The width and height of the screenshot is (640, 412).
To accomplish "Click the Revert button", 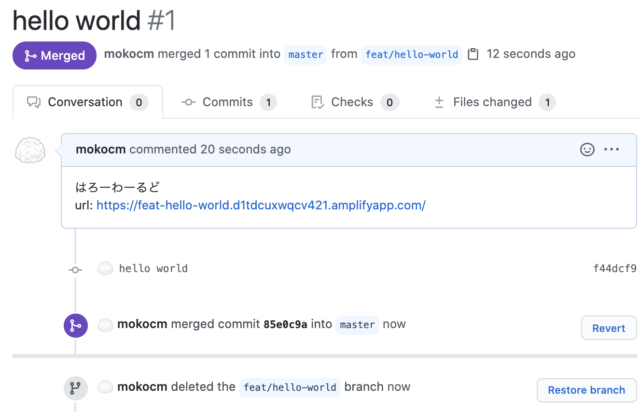I will tap(609, 328).
